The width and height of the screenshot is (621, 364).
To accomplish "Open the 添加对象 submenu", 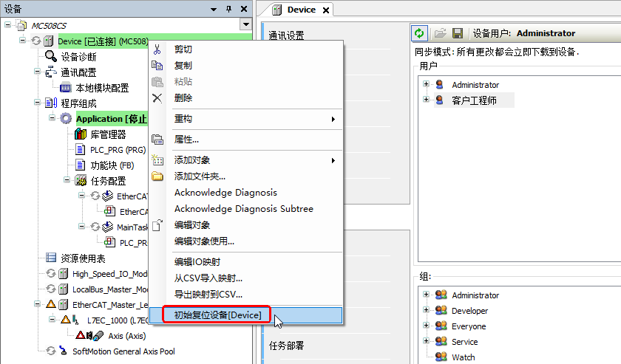I will coord(246,160).
